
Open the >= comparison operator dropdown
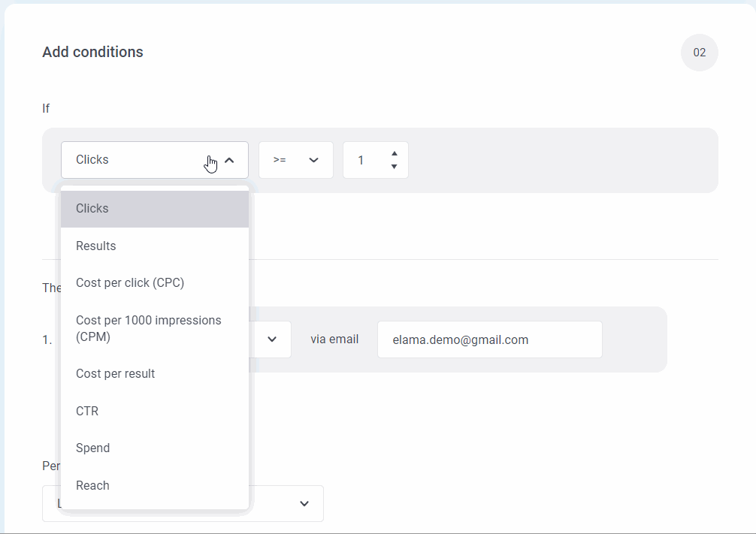(296, 160)
